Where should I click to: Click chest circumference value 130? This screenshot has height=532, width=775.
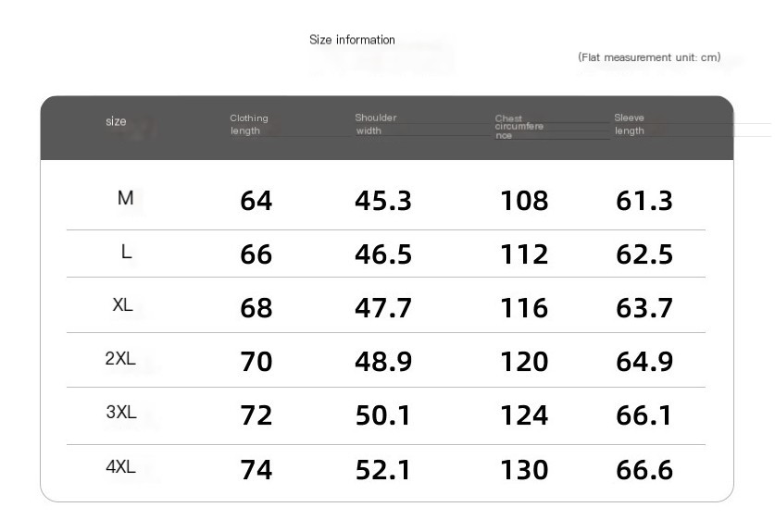pyautogui.click(x=524, y=469)
